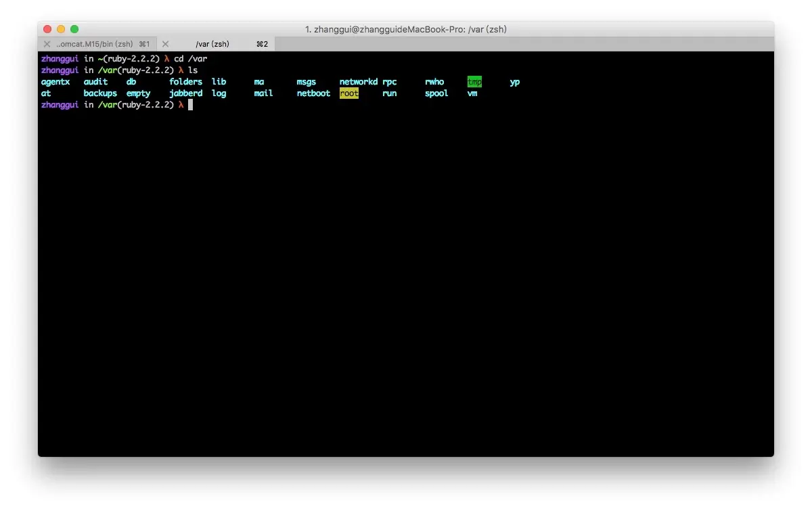
Task: Click the 'mail' directory name
Action: (x=263, y=93)
